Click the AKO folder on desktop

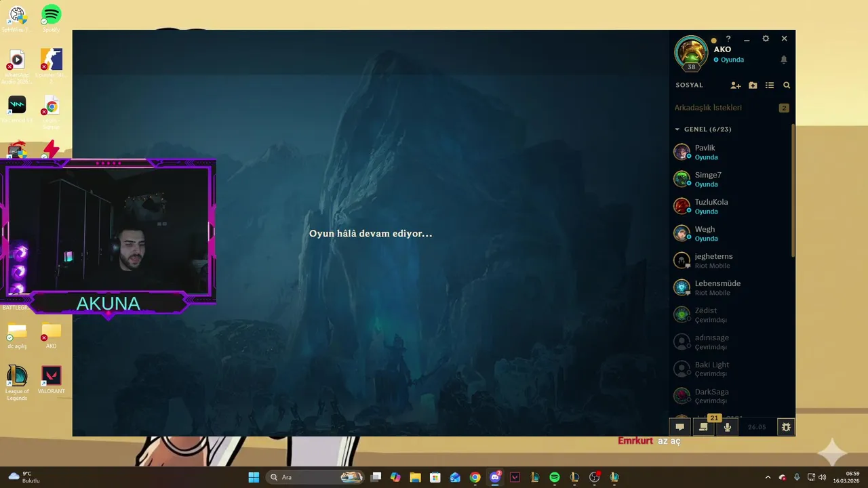tap(51, 336)
